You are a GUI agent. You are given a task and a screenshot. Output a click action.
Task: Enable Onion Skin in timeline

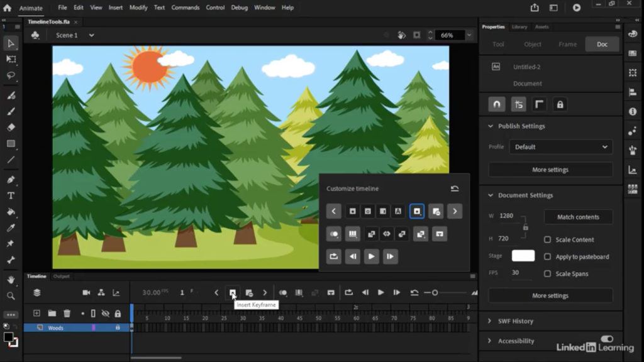pyautogui.click(x=283, y=293)
